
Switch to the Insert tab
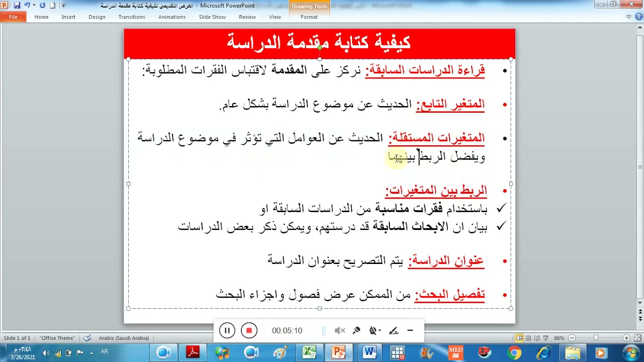click(x=68, y=17)
